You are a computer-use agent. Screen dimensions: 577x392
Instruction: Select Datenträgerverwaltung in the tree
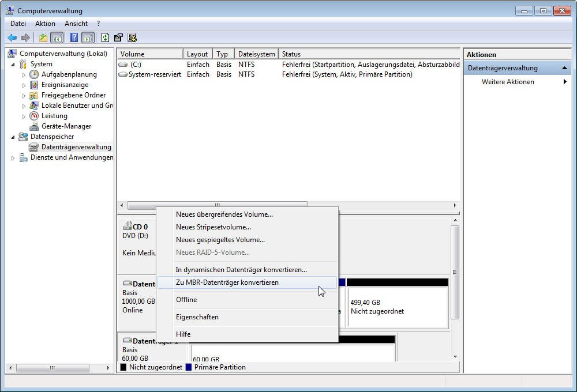click(76, 147)
